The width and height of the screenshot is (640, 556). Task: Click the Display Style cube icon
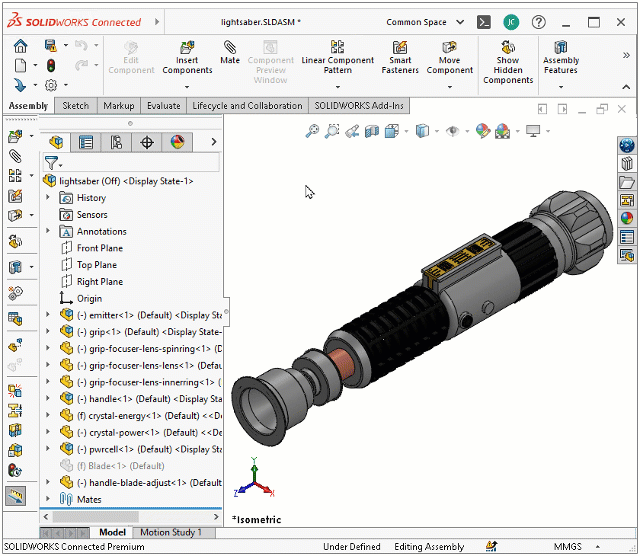point(422,131)
